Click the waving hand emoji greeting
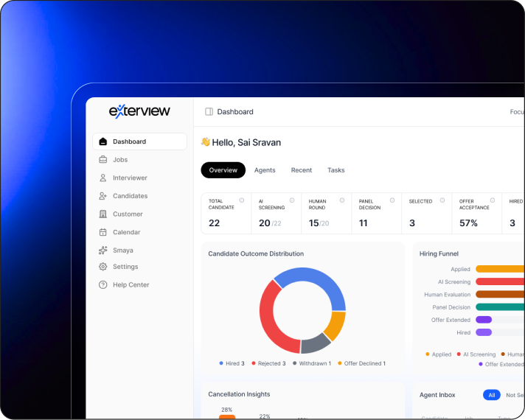 (205, 142)
